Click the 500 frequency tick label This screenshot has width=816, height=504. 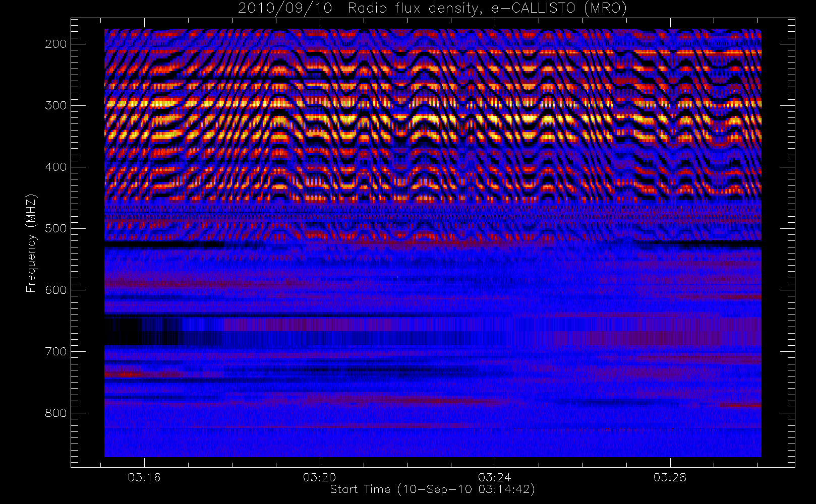(55, 228)
